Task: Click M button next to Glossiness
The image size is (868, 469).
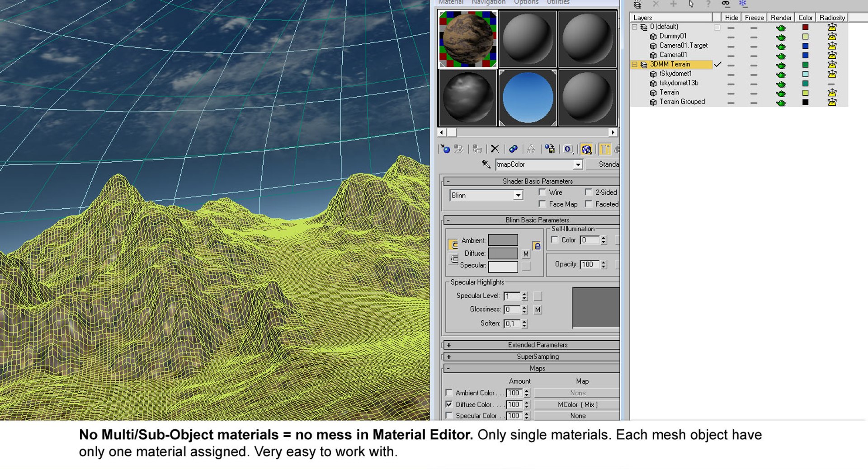Action: (x=538, y=310)
